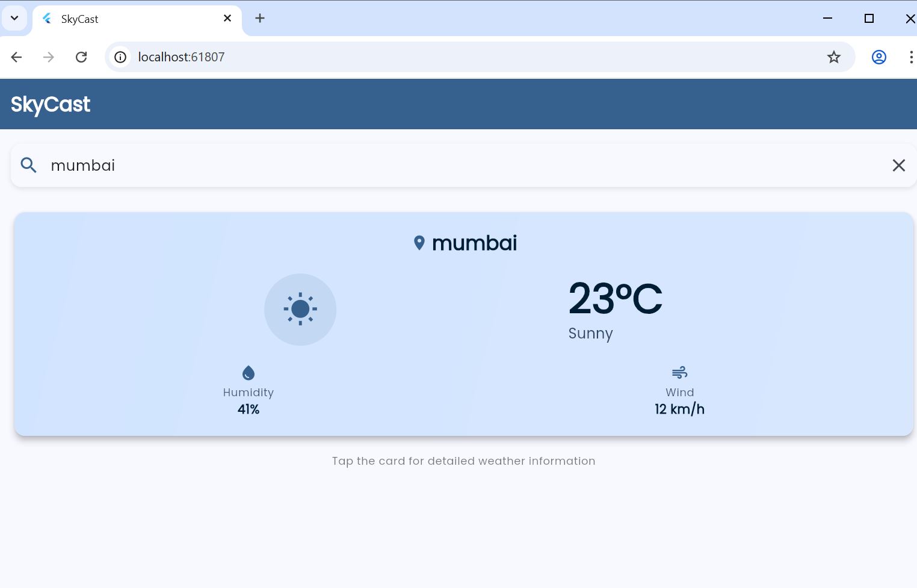Click the magnifying glass search icon
Screen dimensions: 917x588
tap(28, 165)
